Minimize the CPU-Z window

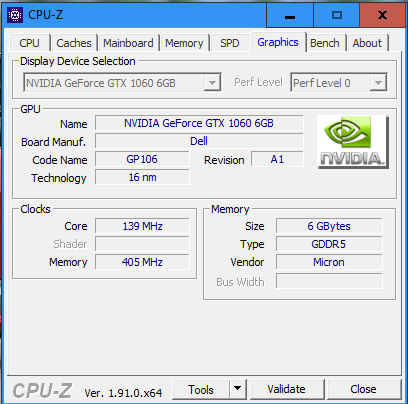pos(290,15)
